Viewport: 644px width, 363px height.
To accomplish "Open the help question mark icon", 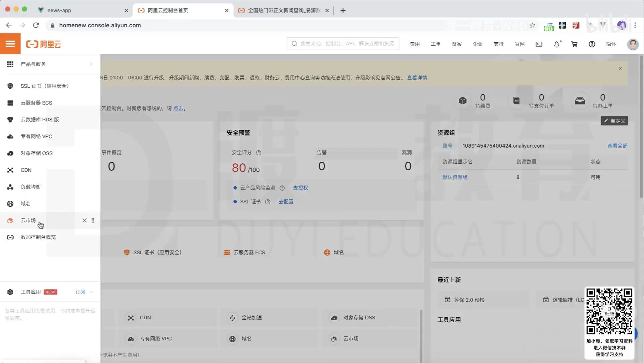I will point(592,44).
